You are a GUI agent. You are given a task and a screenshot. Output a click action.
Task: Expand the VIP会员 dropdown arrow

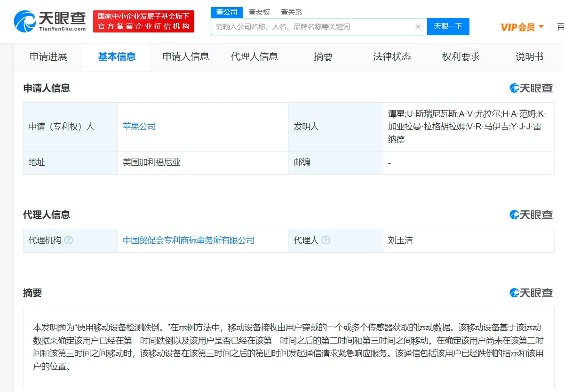pos(541,27)
